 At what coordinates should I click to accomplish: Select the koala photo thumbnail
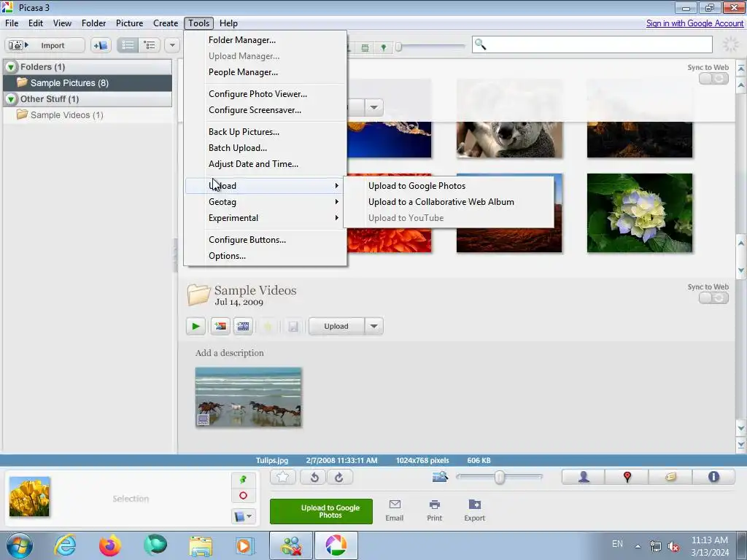(508, 139)
